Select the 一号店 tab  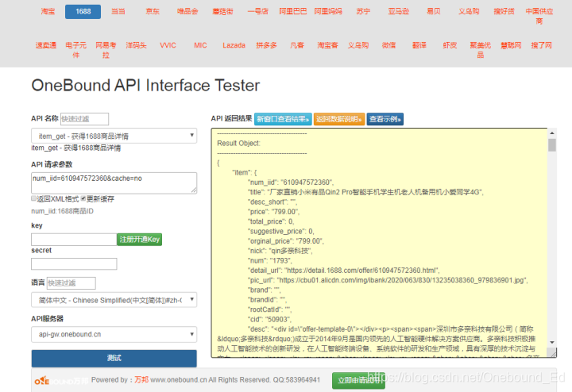pos(257,12)
